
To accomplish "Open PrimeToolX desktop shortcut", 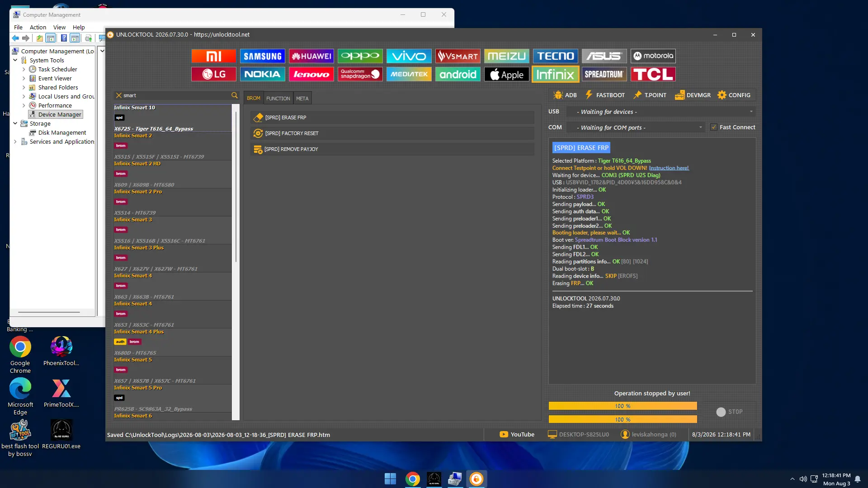I will pos(61,393).
